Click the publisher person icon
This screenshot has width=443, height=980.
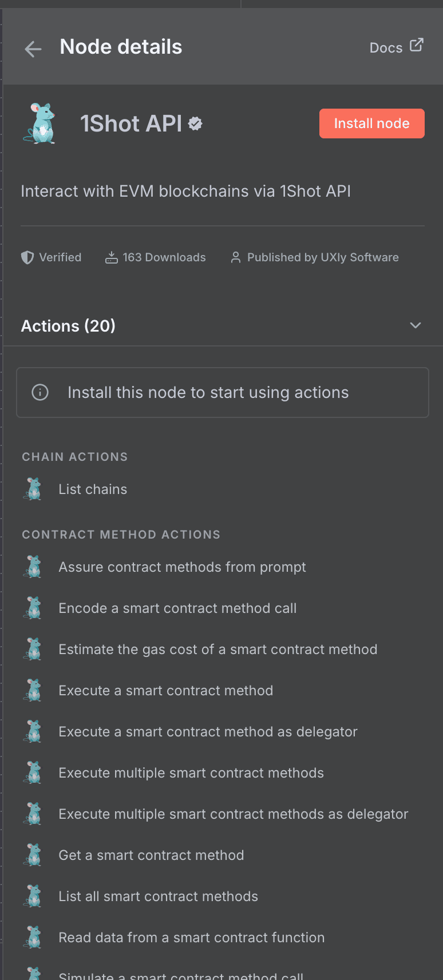pyautogui.click(x=235, y=257)
